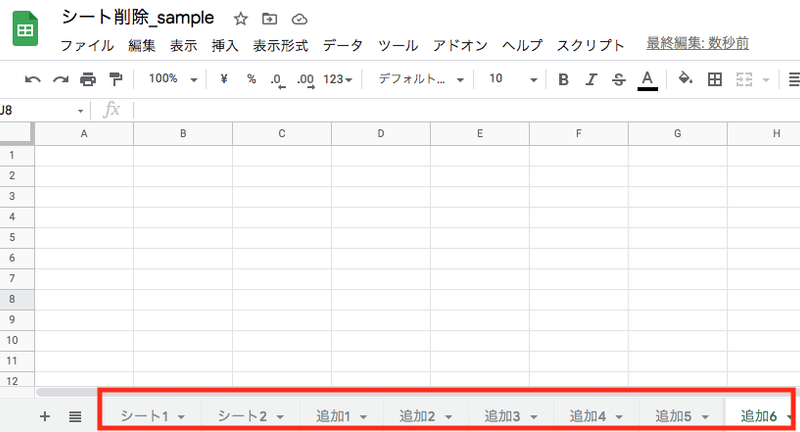Click in the formula bar field
This screenshot has width=800, height=432.
pos(466,110)
